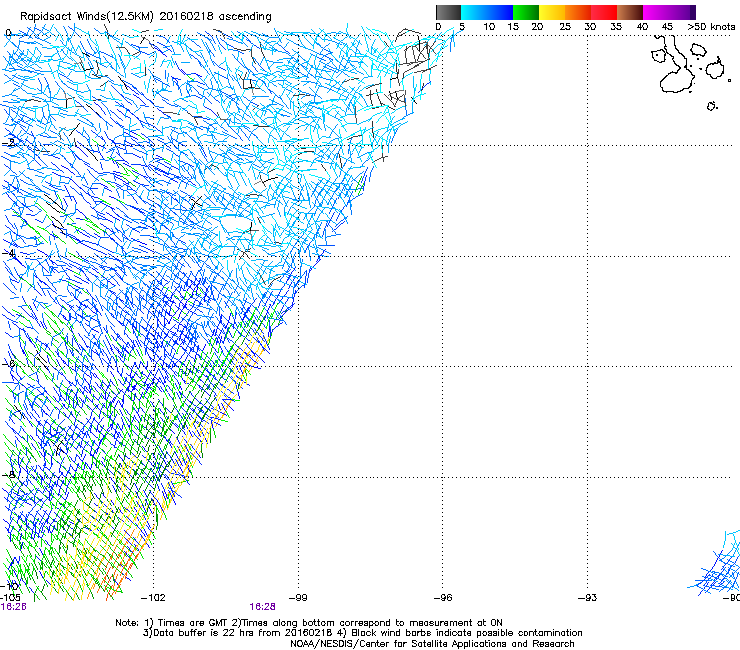Click the cyan-to-blue 5–15 knot legend gradient
Viewport: 740px width, 650px height.
pyautogui.click(x=487, y=12)
